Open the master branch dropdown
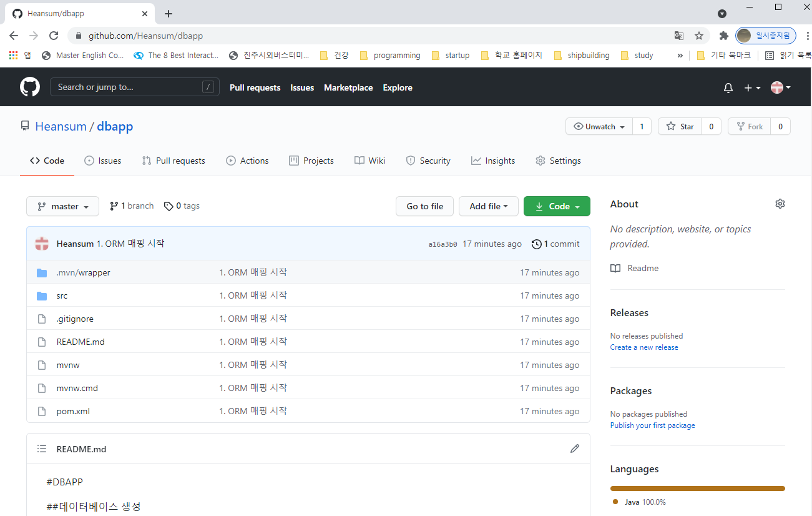The height and width of the screenshot is (516, 812). point(62,206)
